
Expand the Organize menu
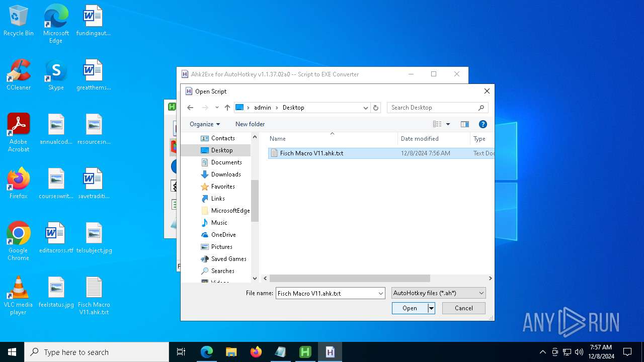205,124
